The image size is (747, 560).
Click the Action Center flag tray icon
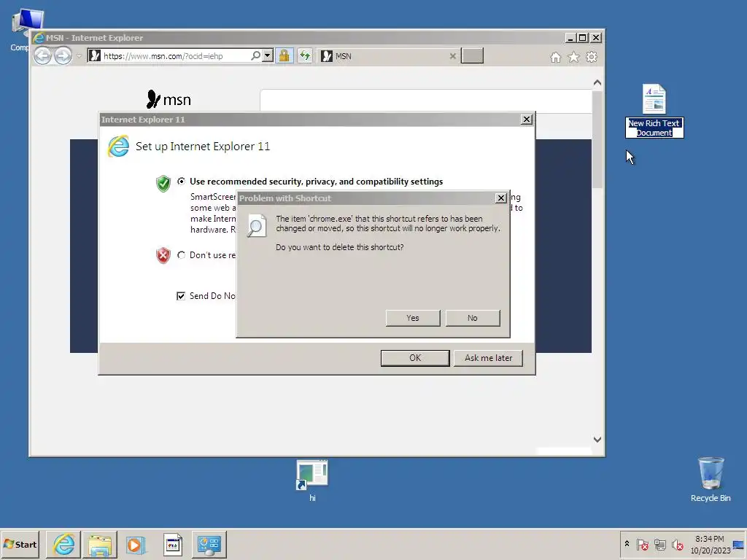642,544
